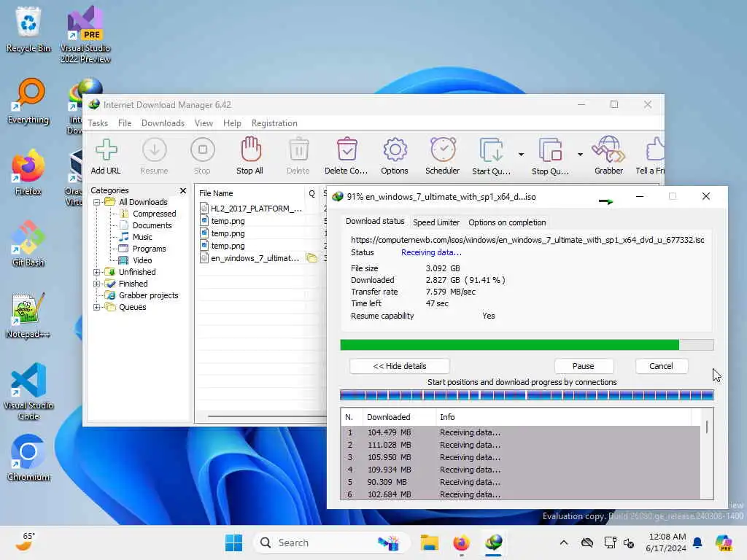Open Firefox desktop icon
747x560 pixels.
[x=28, y=172]
